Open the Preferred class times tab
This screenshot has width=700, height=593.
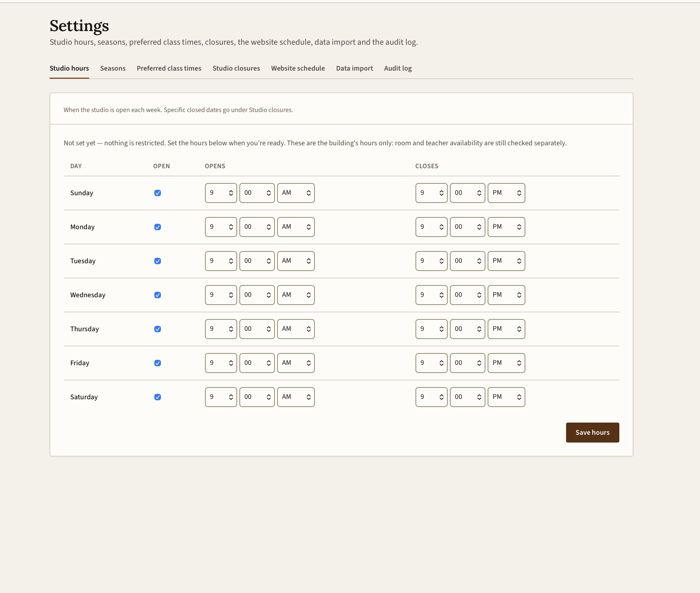click(169, 68)
